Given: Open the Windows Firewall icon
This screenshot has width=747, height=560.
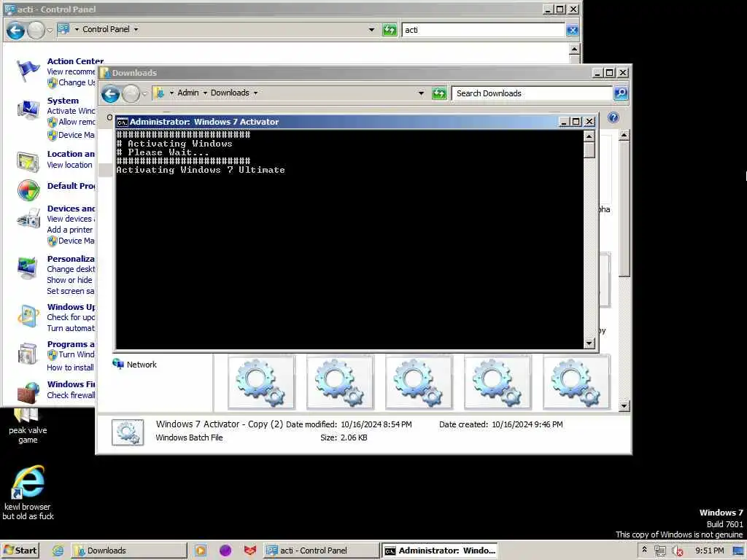Looking at the screenshot, I should [28, 393].
